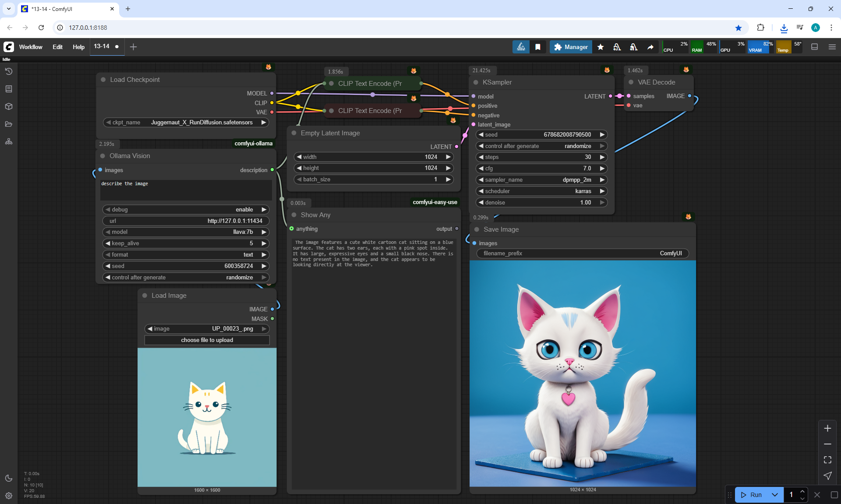The image size is (841, 504).
Task: Toggle the bottom panel icon
Action: coord(815,47)
